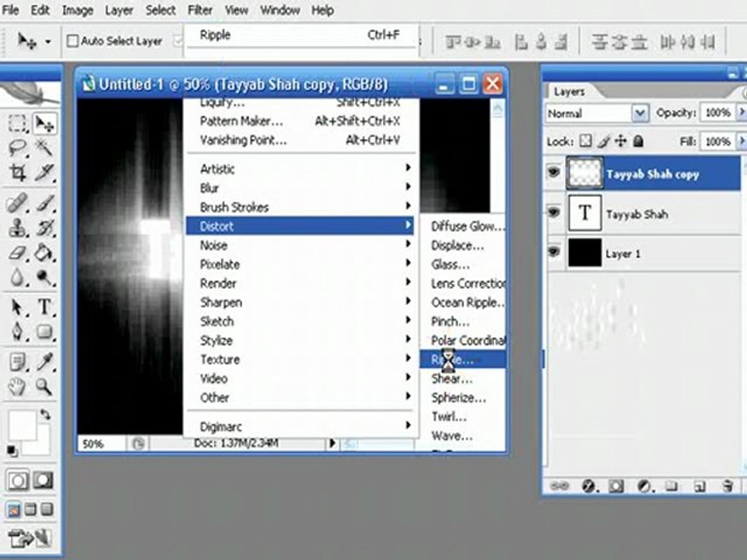Viewport: 747px width, 560px height.
Task: Create a new layer in Layers panel
Action: point(700,485)
